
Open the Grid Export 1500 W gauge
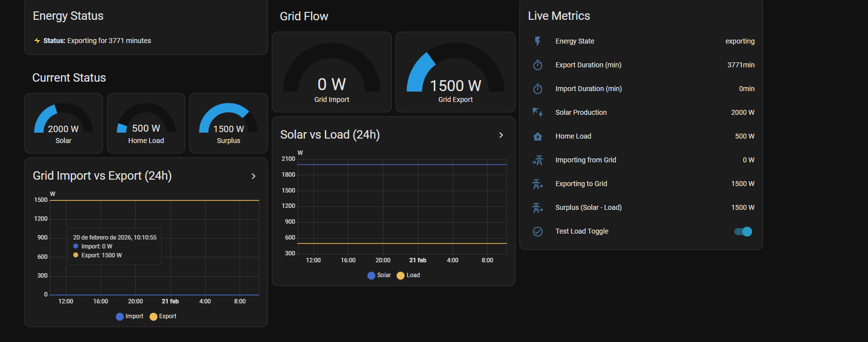[x=456, y=72]
